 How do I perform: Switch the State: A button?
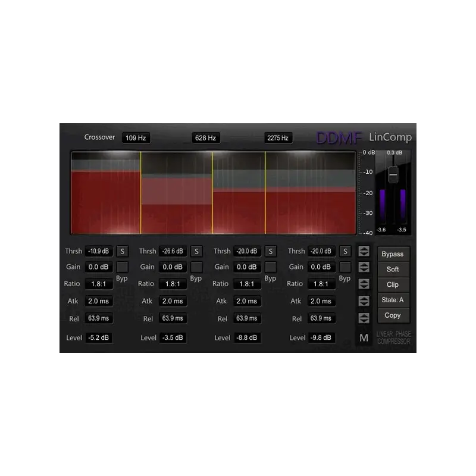pyautogui.click(x=393, y=300)
